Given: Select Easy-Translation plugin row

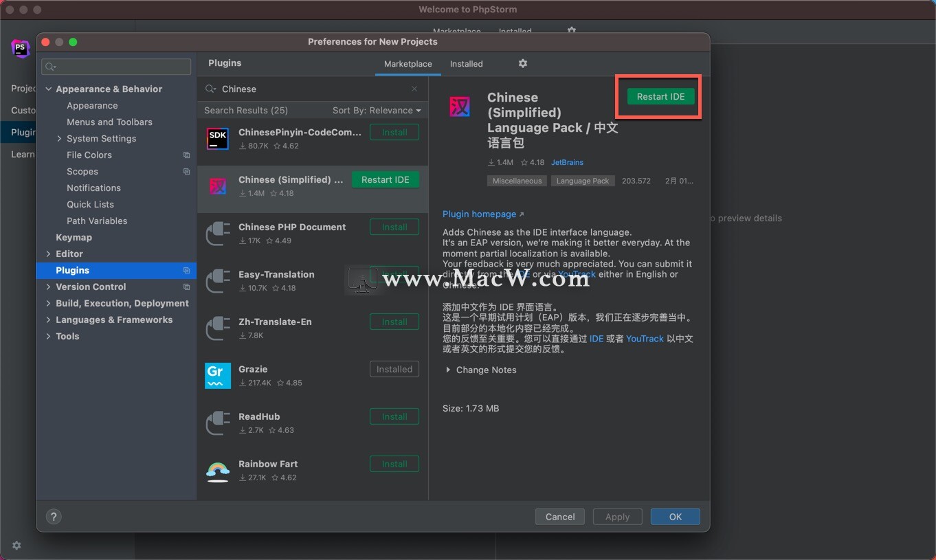Looking at the screenshot, I should 313,281.
